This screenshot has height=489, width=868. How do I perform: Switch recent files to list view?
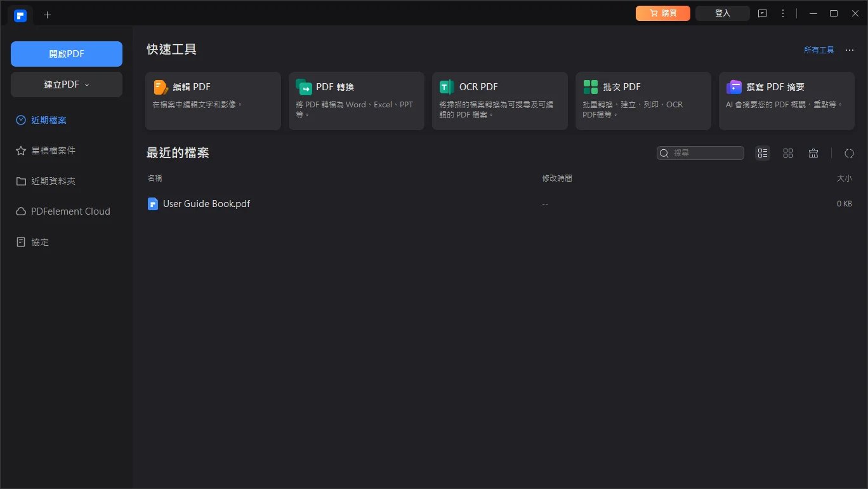(x=763, y=153)
